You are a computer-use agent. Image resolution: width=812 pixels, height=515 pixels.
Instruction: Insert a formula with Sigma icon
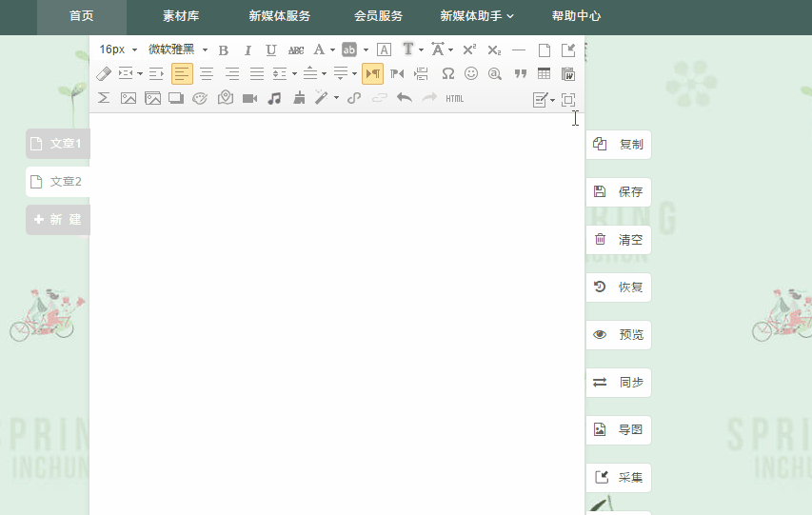[104, 98]
